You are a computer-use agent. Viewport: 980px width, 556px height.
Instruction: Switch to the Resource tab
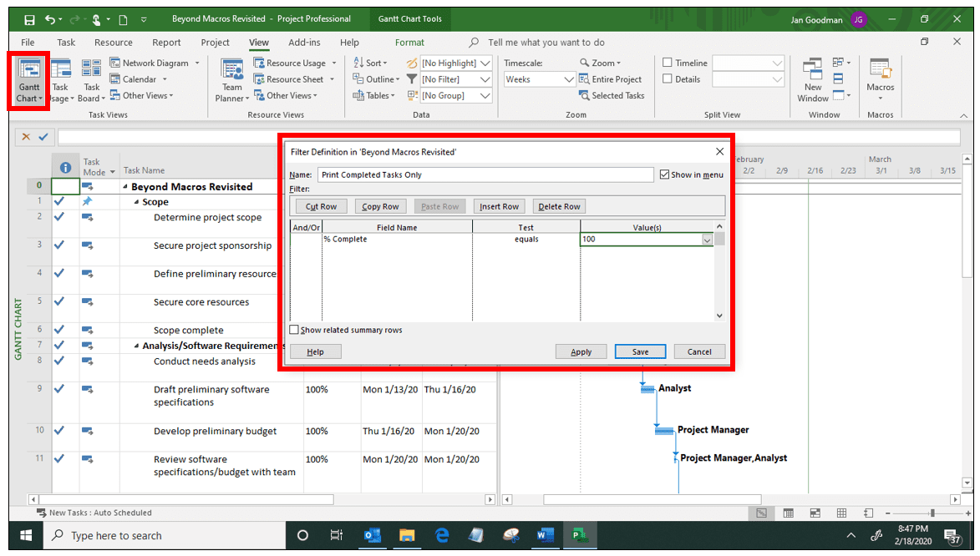pyautogui.click(x=113, y=43)
